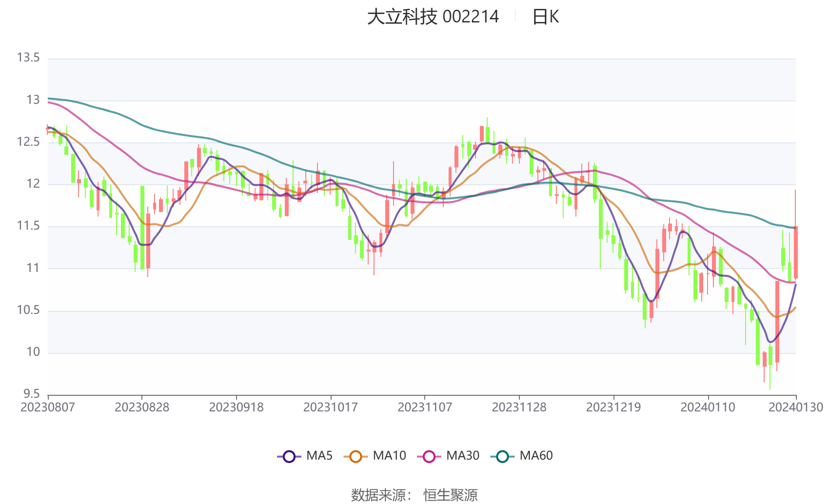Select the 20231107 x-axis date tick
The image size is (829, 504).
(425, 407)
